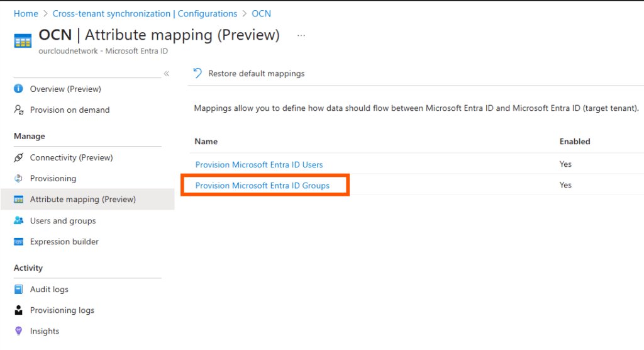Click the Connectivity plug icon

(18, 157)
